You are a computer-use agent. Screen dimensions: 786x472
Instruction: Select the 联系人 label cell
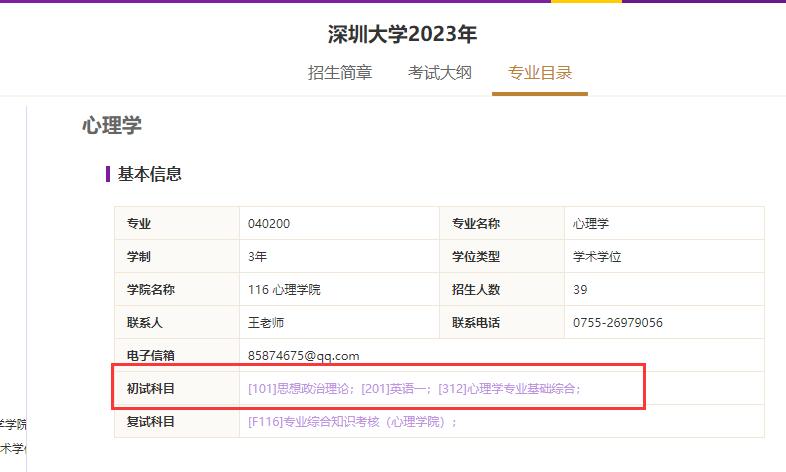coord(177,322)
